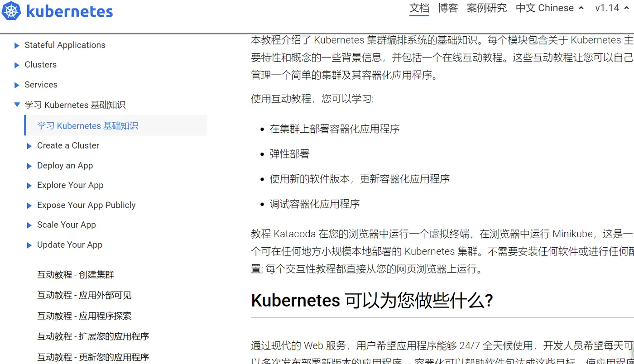Expand the Services section triangle
Viewport: 634px width, 364px height.
click(17, 85)
